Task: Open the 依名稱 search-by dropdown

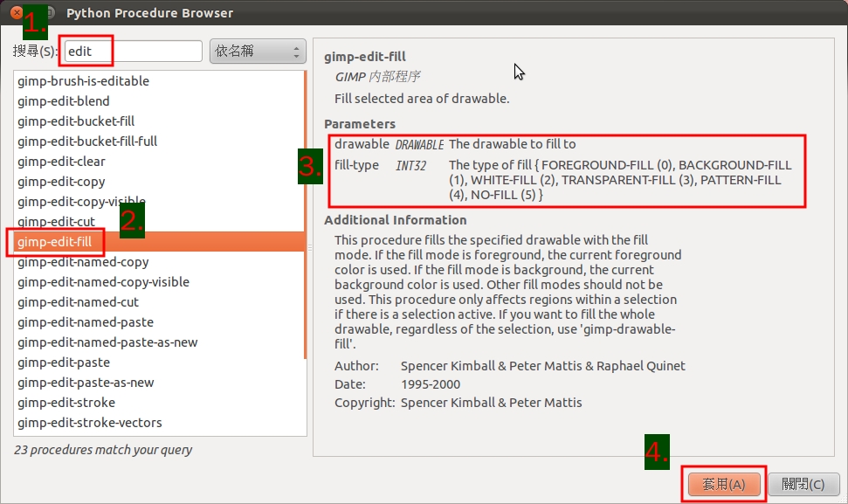Action: [258, 52]
